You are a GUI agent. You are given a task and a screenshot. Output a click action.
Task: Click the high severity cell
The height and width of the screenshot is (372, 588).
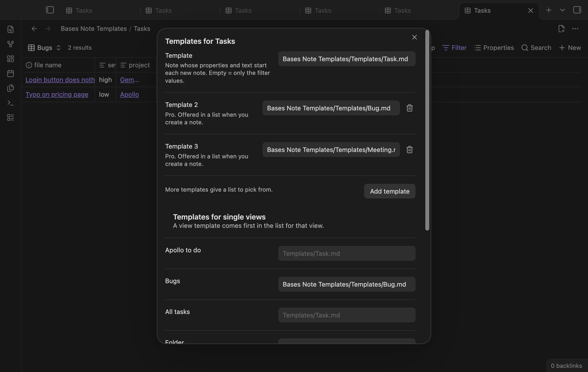pos(105,80)
